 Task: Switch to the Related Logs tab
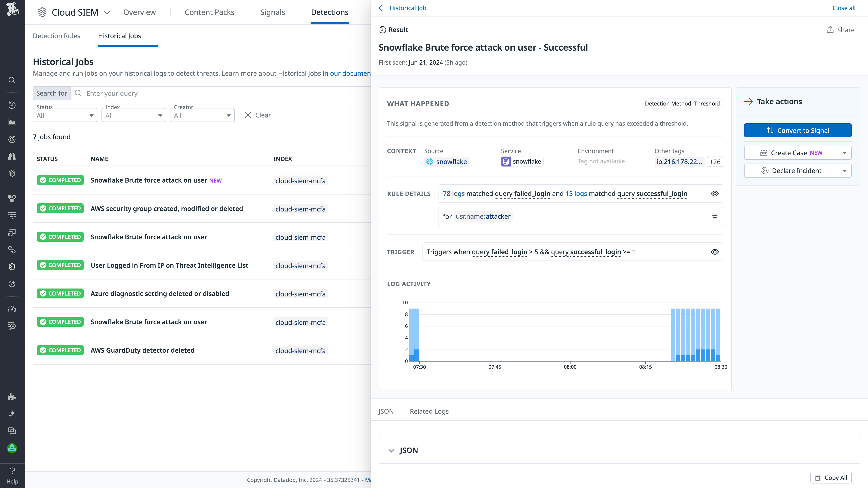(x=429, y=411)
